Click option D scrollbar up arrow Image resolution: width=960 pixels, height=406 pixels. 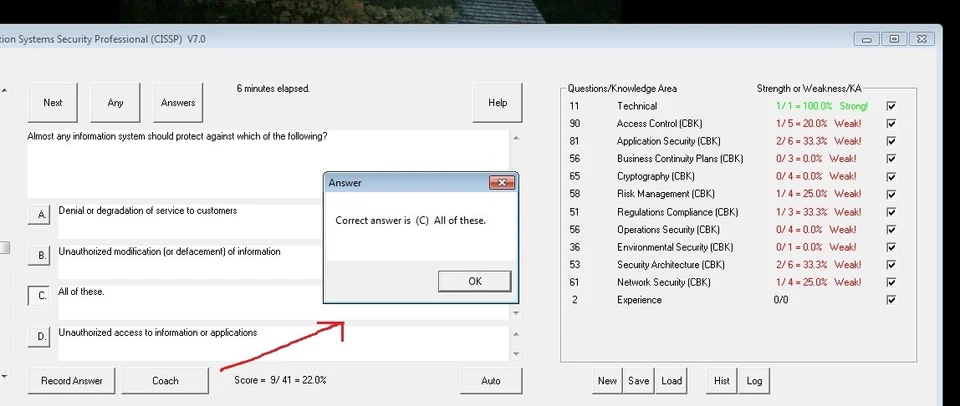(516, 334)
